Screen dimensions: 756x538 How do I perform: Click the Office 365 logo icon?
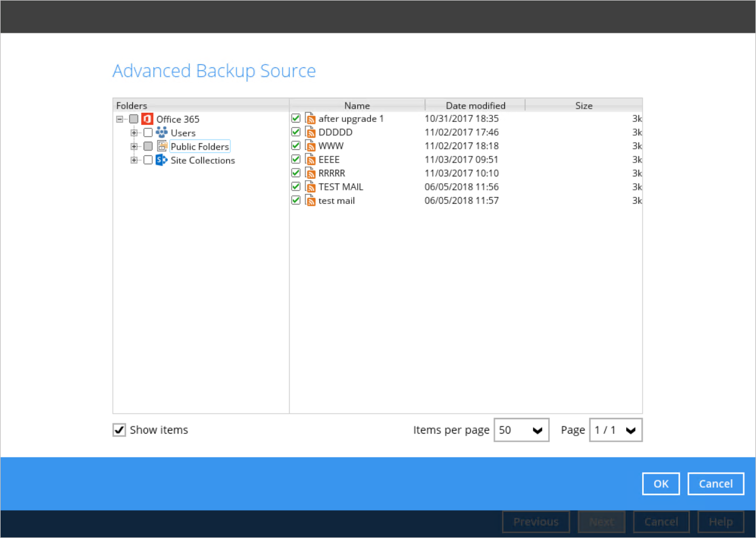(x=147, y=119)
